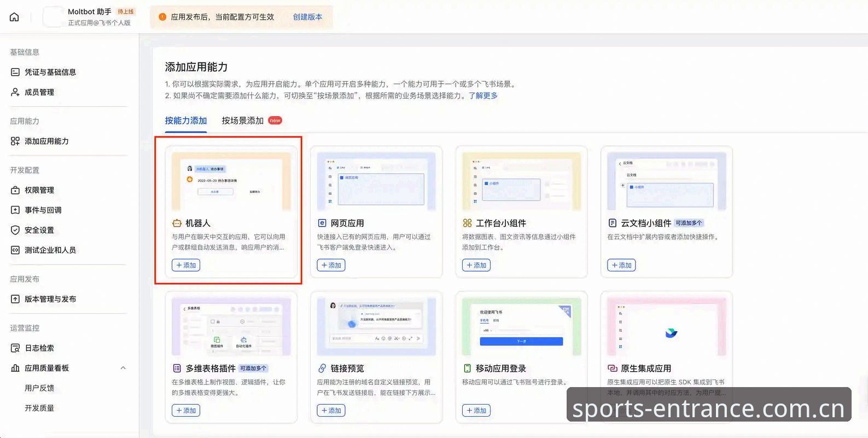The image size is (868, 438).
Task: Add the 机器人 capability
Action: click(186, 265)
